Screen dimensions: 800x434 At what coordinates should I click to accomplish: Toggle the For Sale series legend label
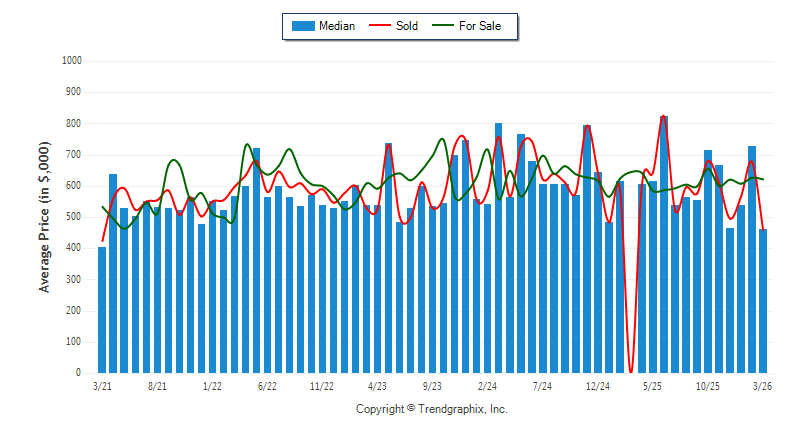coord(480,26)
